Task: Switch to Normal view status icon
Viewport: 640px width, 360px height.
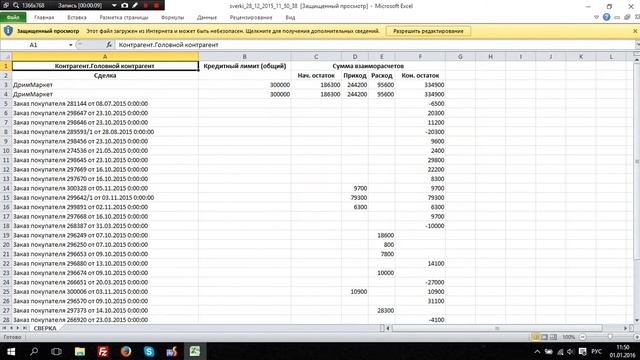Action: pos(536,337)
